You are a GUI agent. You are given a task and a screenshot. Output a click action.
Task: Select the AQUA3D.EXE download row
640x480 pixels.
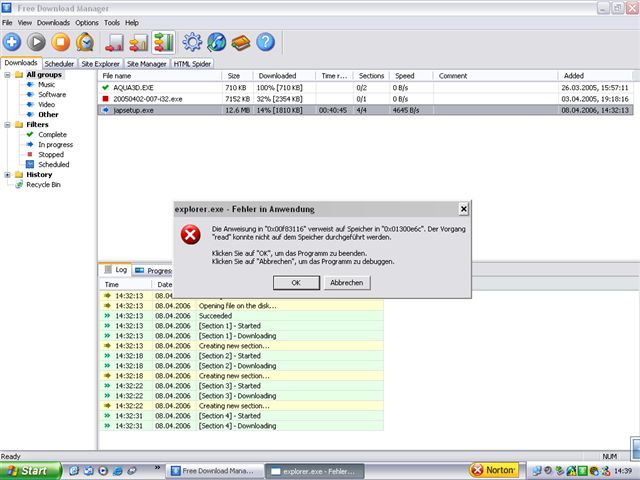pos(365,87)
